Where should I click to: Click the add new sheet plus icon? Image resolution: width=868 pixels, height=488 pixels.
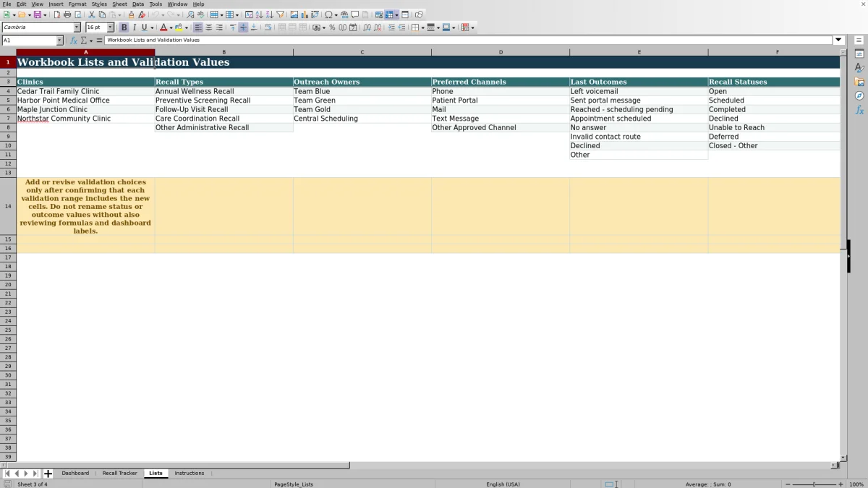coord(48,474)
